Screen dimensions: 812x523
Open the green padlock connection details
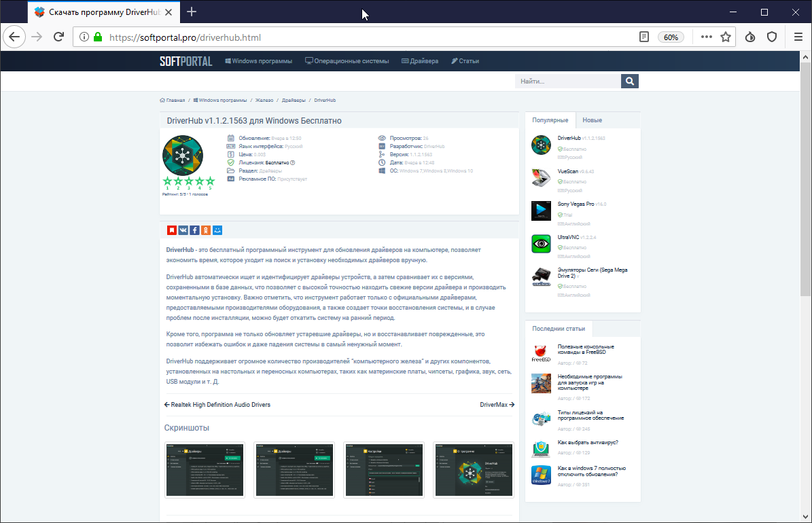point(98,37)
